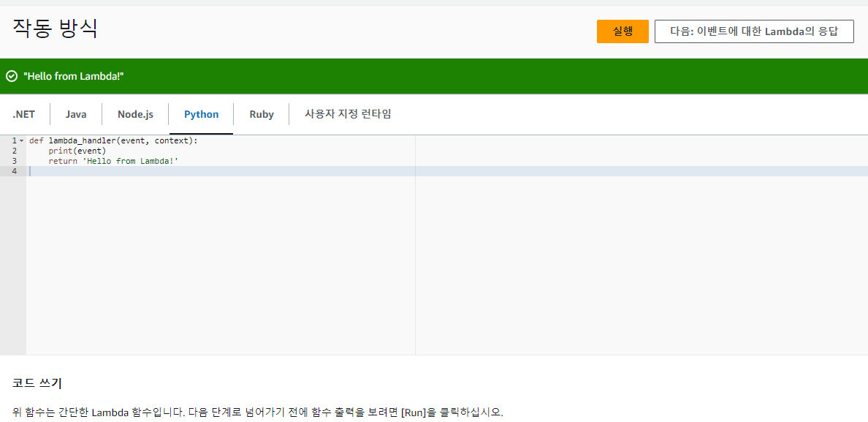Go to 다음: 이벤트에 대한 Lambda의 응답

753,31
